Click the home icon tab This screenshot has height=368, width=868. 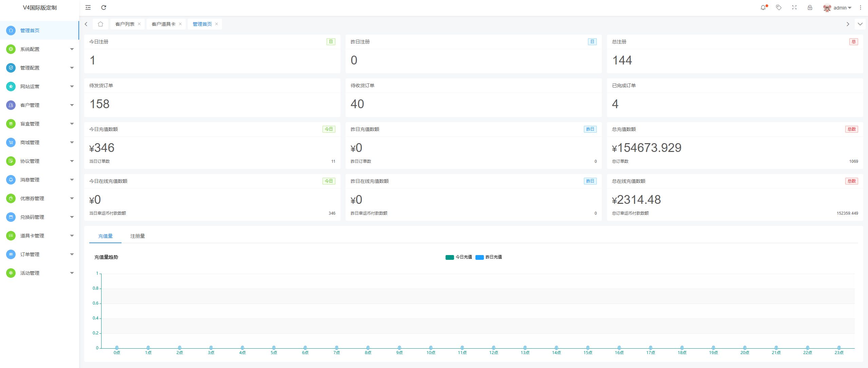click(x=100, y=24)
